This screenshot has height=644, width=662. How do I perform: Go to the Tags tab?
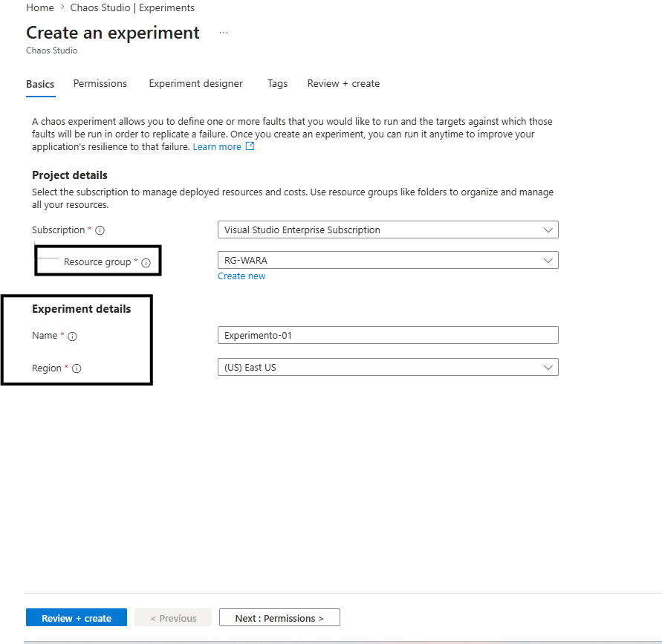(x=277, y=84)
